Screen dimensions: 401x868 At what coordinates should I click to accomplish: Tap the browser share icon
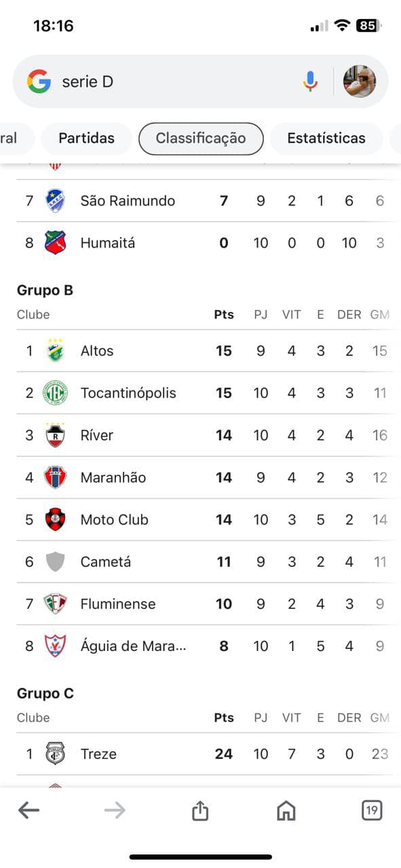[199, 810]
